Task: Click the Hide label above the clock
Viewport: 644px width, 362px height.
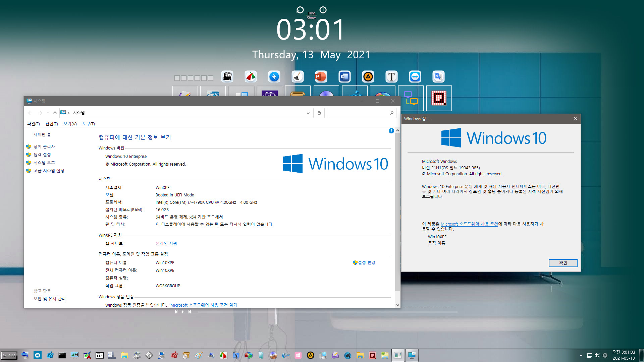Action: (311, 13)
